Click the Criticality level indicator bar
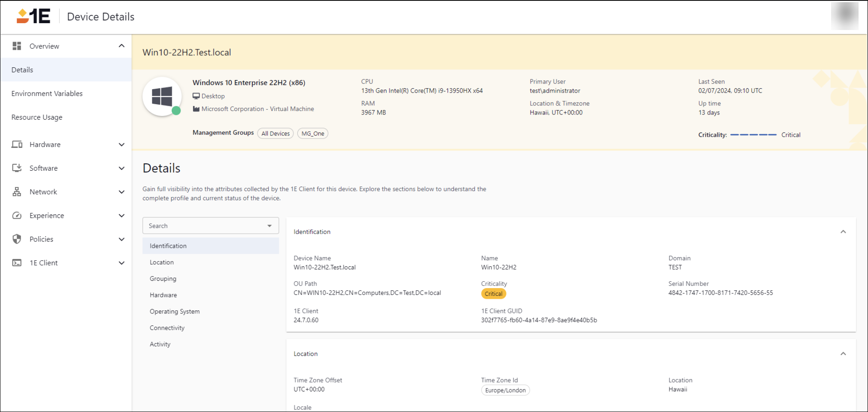This screenshot has width=868, height=412. click(753, 135)
